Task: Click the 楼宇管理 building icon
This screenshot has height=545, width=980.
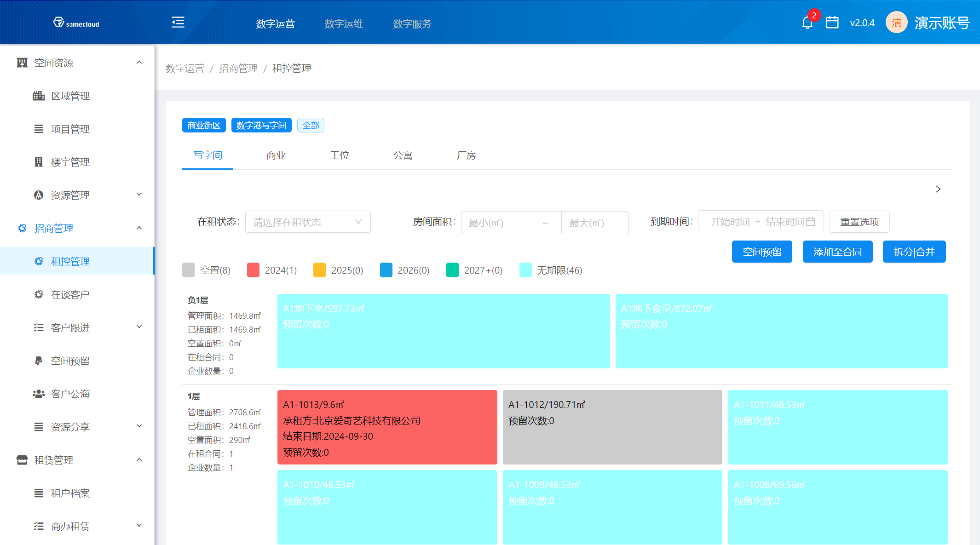Action: pyautogui.click(x=39, y=162)
